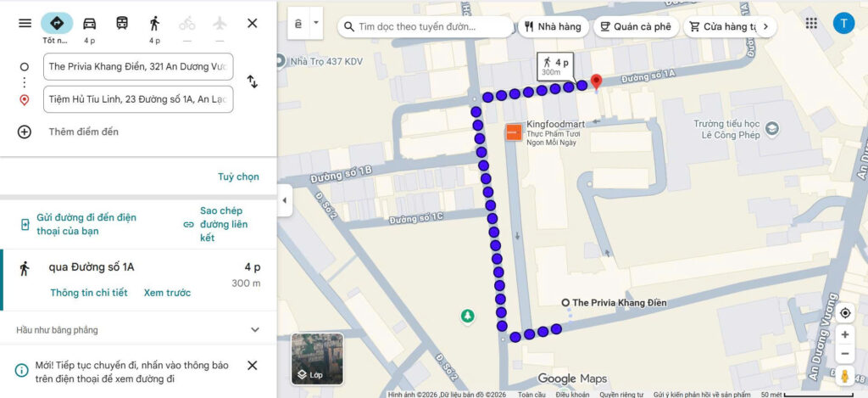Select the cycling travel mode

(187, 23)
